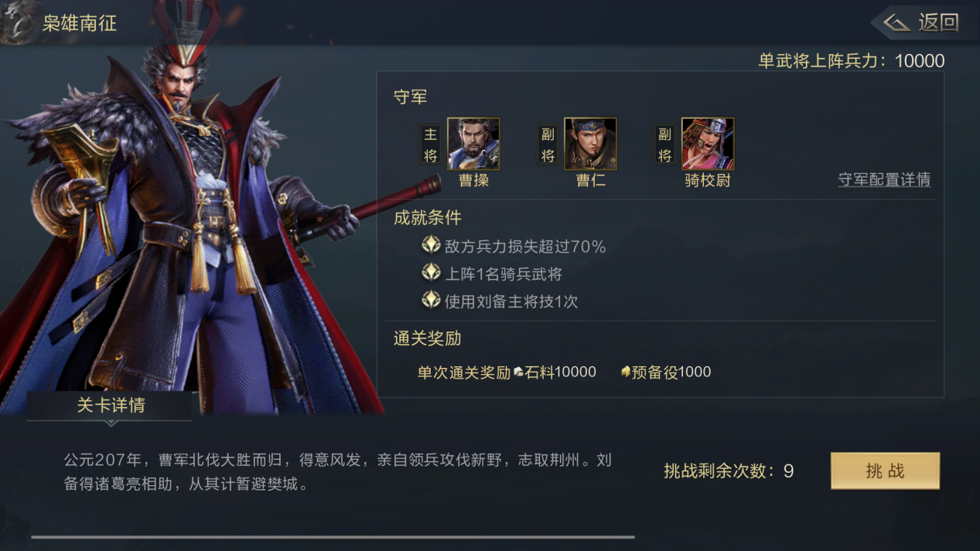Click the back arrow icon left of 返回
The image size is (980, 551).
[896, 23]
